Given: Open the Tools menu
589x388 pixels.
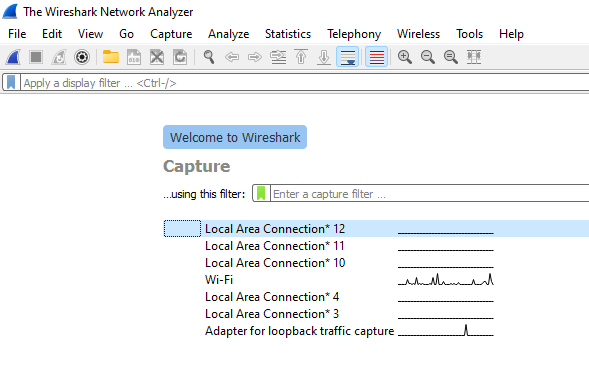Looking at the screenshot, I should point(469,34).
